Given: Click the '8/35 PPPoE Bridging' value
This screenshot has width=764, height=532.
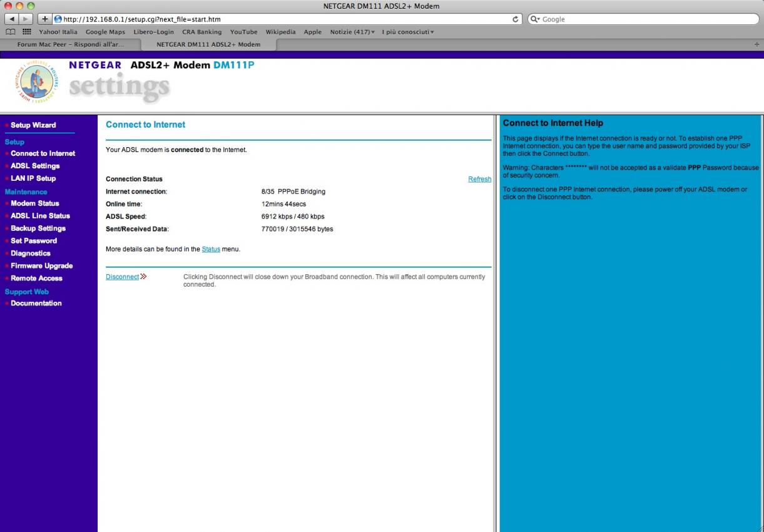Looking at the screenshot, I should [x=293, y=192].
